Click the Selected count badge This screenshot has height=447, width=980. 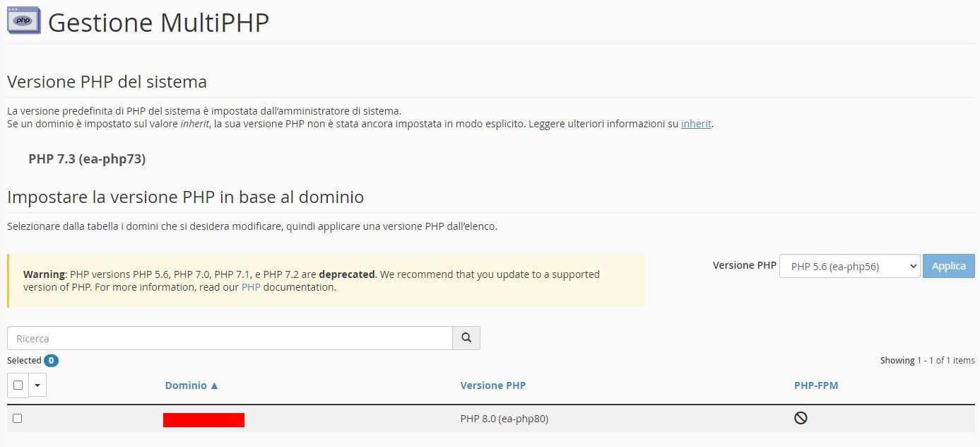point(51,361)
